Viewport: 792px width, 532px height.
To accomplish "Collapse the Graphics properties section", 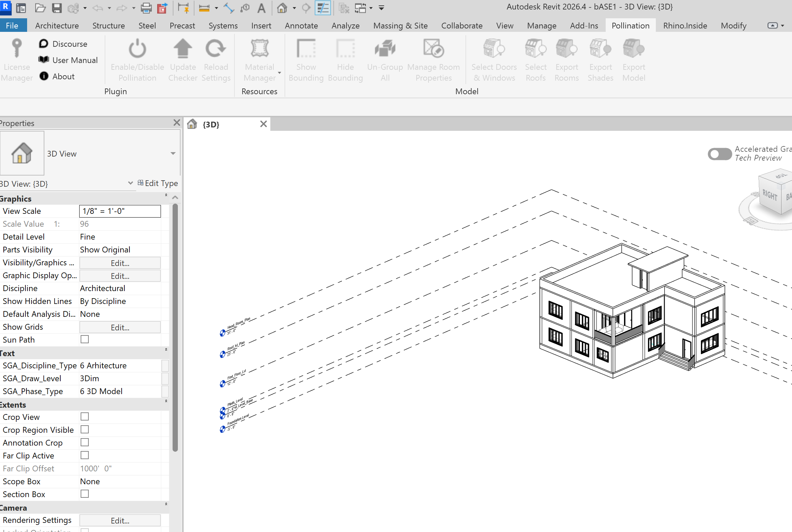I will [166, 196].
